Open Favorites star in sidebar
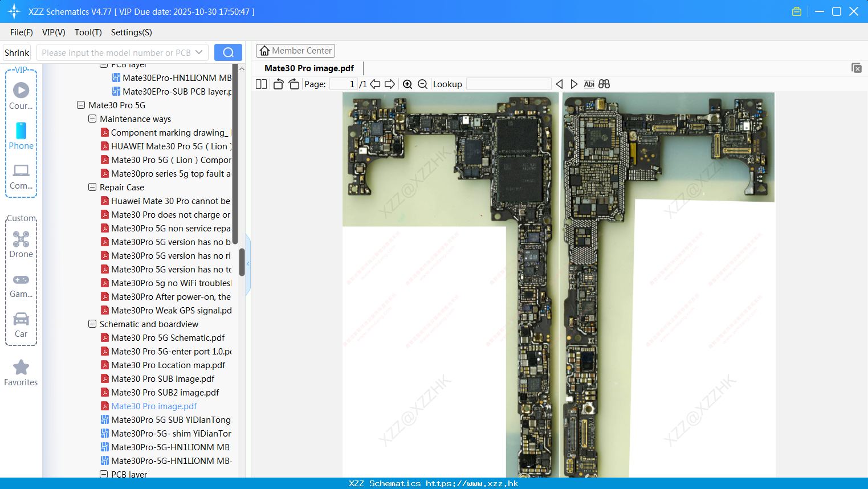 [21, 373]
